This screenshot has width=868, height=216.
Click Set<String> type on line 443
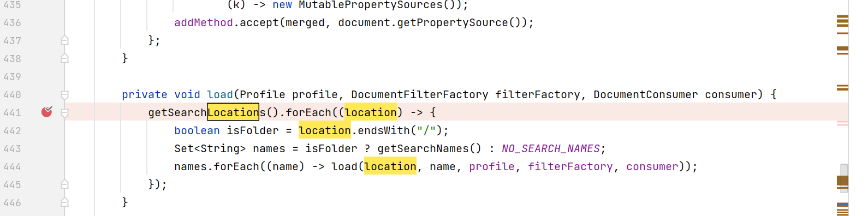[210, 148]
